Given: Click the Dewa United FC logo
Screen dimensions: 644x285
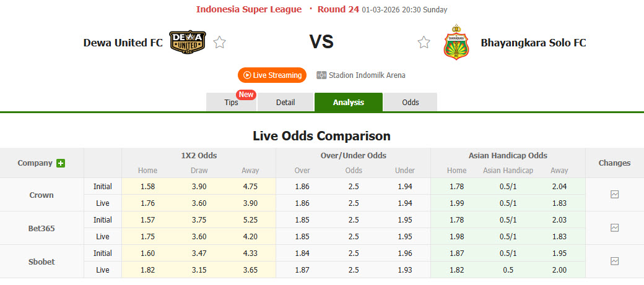Looking at the screenshot, I should (188, 42).
